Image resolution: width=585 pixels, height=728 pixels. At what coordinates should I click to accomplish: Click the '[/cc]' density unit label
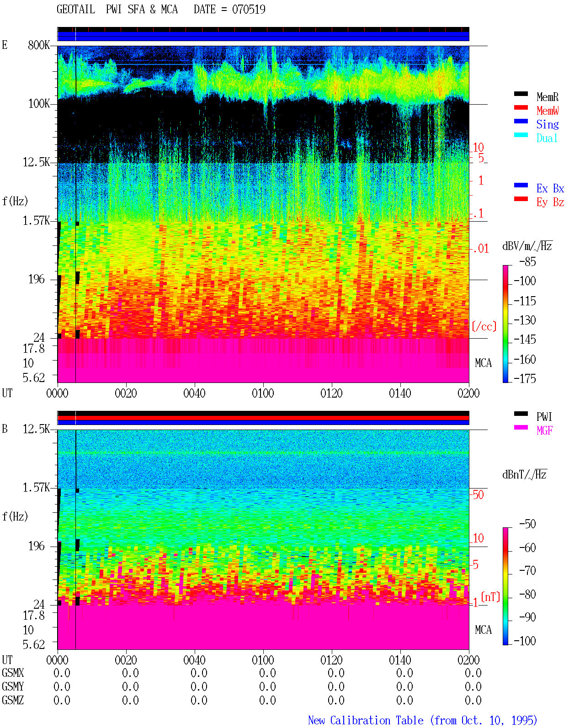click(x=484, y=326)
